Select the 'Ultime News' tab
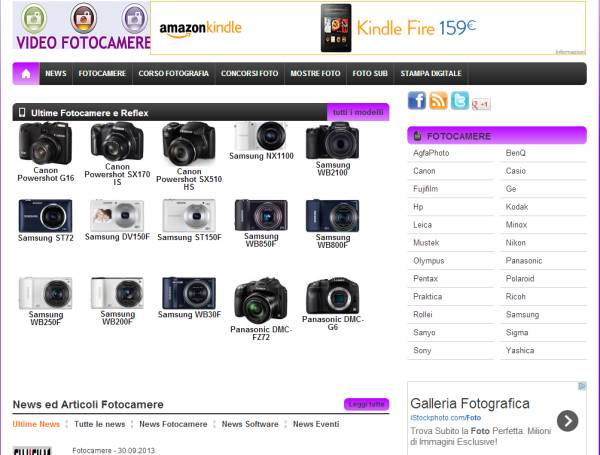The image size is (600, 455). click(x=36, y=424)
